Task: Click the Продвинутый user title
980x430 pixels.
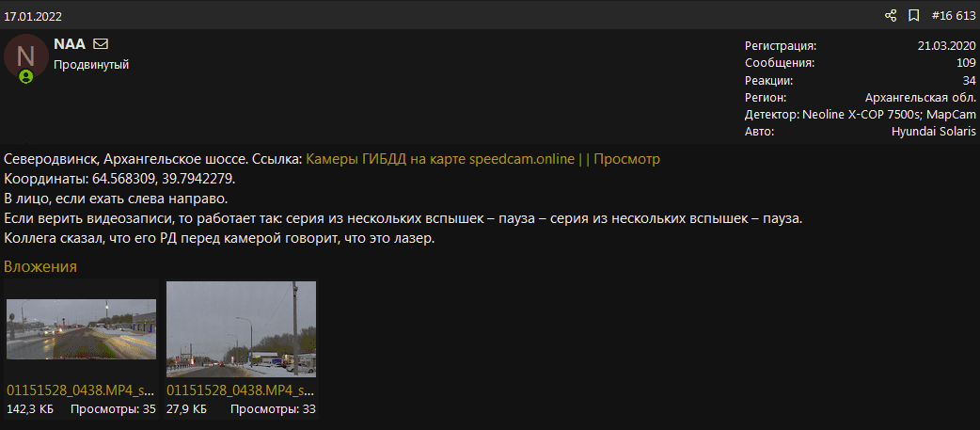Action: pyautogui.click(x=91, y=64)
